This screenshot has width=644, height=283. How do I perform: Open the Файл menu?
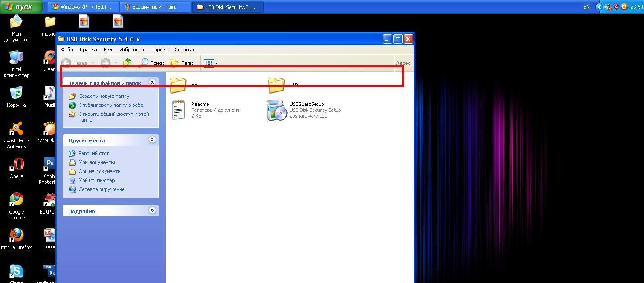(67, 50)
